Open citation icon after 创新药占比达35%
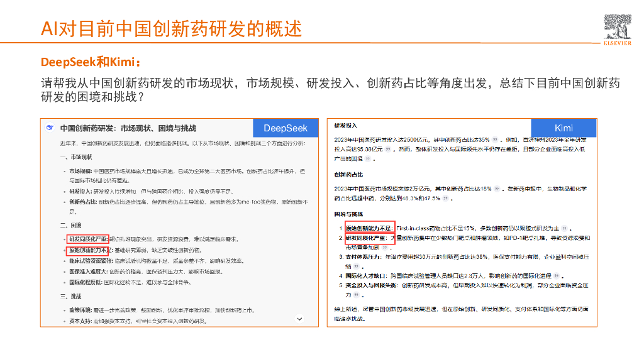The width and height of the screenshot is (644, 362). [x=495, y=140]
